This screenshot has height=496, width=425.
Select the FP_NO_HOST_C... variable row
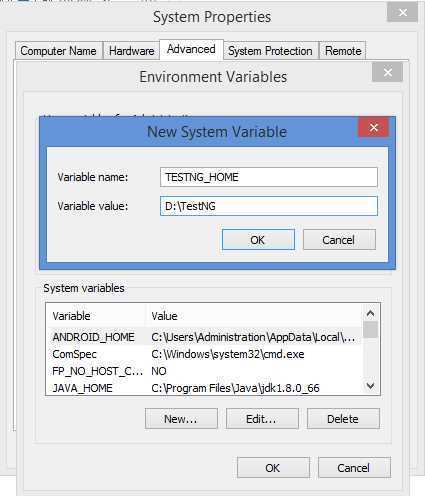203,371
